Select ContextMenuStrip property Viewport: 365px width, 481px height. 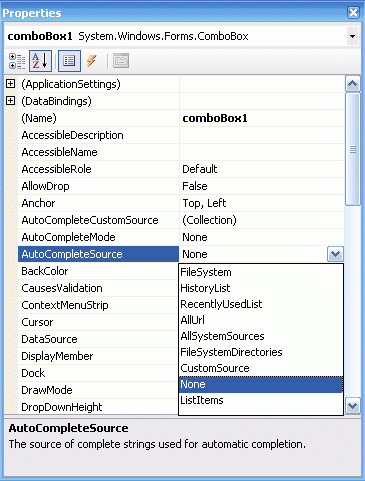coord(99,305)
